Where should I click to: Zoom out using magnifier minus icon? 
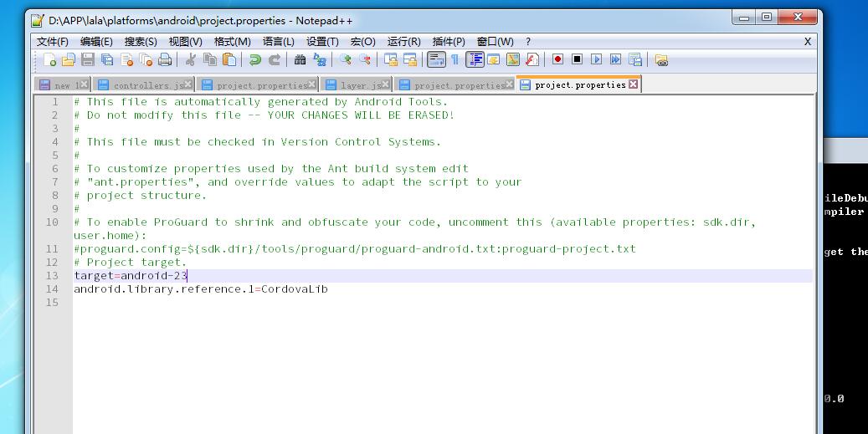(x=365, y=59)
